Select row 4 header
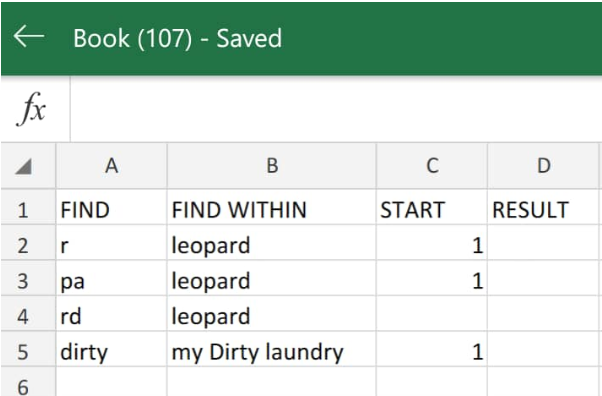The image size is (602, 396). (23, 316)
